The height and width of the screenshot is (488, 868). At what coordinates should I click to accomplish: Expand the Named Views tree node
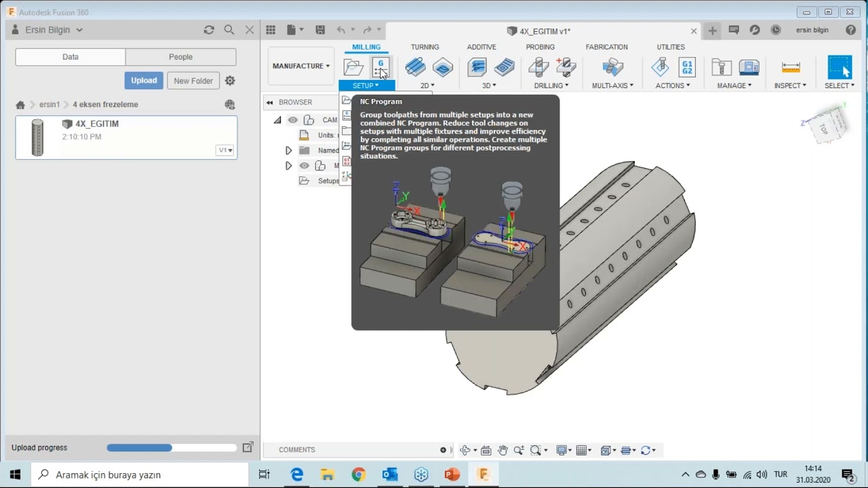288,150
